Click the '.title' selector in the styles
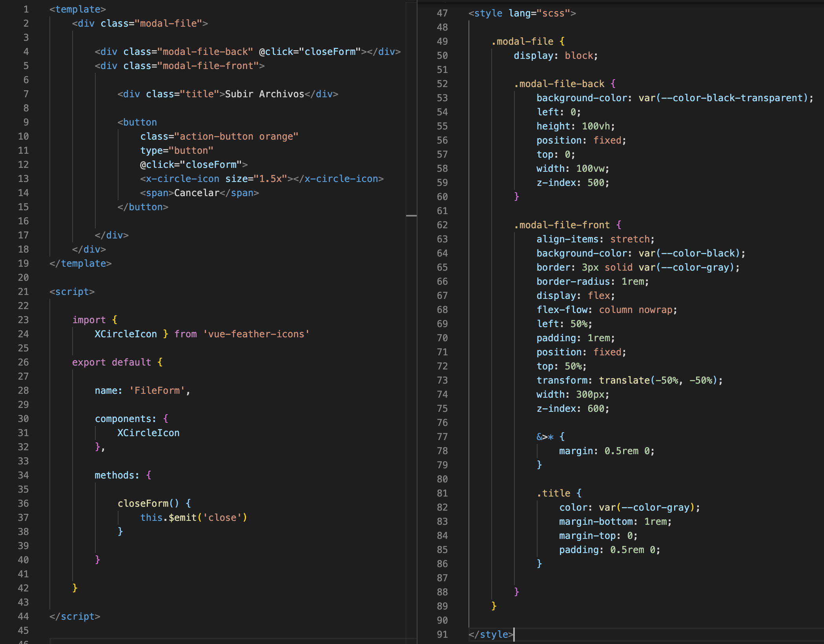Image resolution: width=824 pixels, height=644 pixels. click(x=553, y=493)
